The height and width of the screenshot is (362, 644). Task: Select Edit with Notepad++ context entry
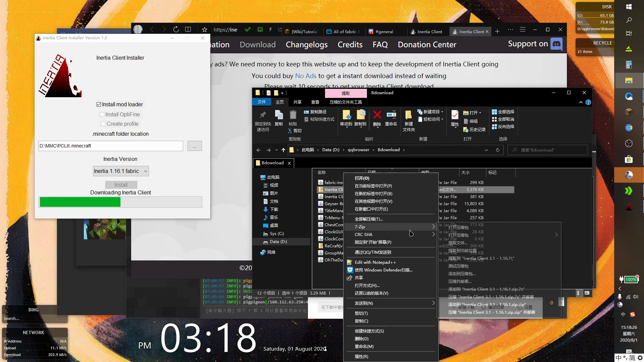click(375, 262)
